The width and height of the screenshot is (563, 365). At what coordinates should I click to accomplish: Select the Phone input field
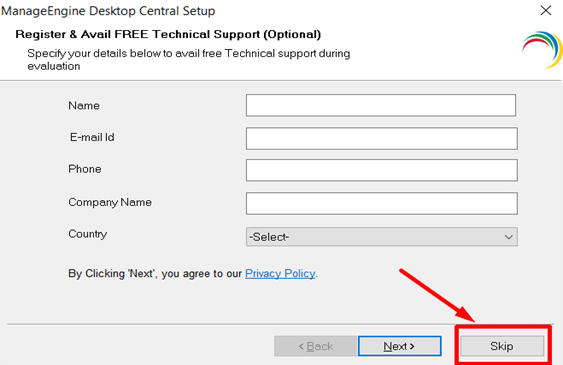(x=382, y=170)
